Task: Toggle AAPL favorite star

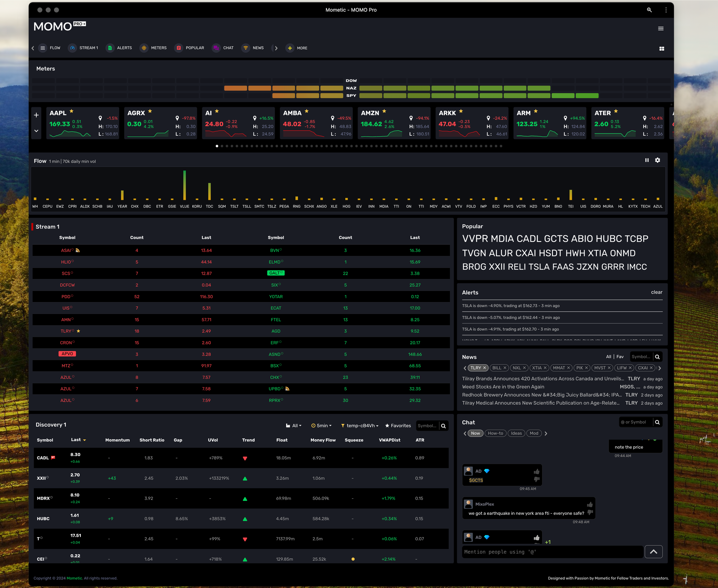Action: pos(71,111)
